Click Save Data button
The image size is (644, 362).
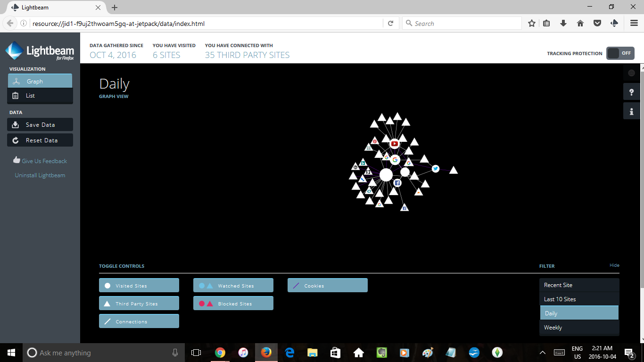[x=40, y=124]
